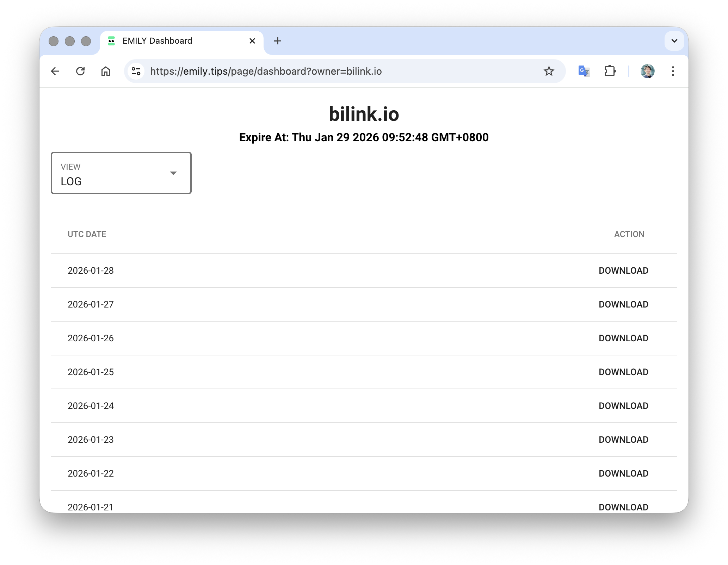Open a new tab with plus button

[278, 41]
